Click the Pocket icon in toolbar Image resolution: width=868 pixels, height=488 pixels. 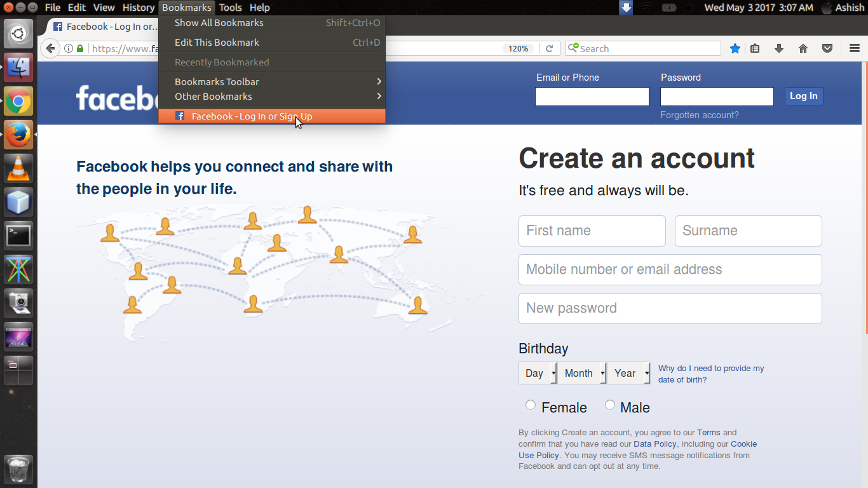pos(827,48)
